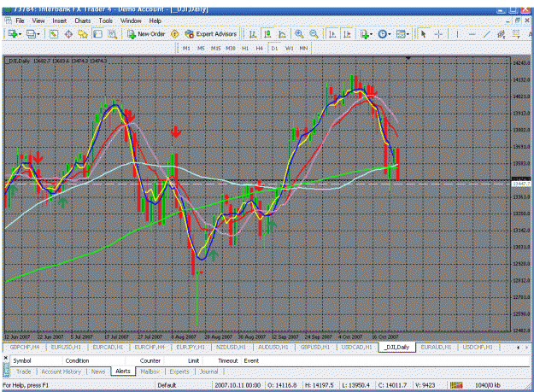Set timeframe to M30

[x=231, y=49]
